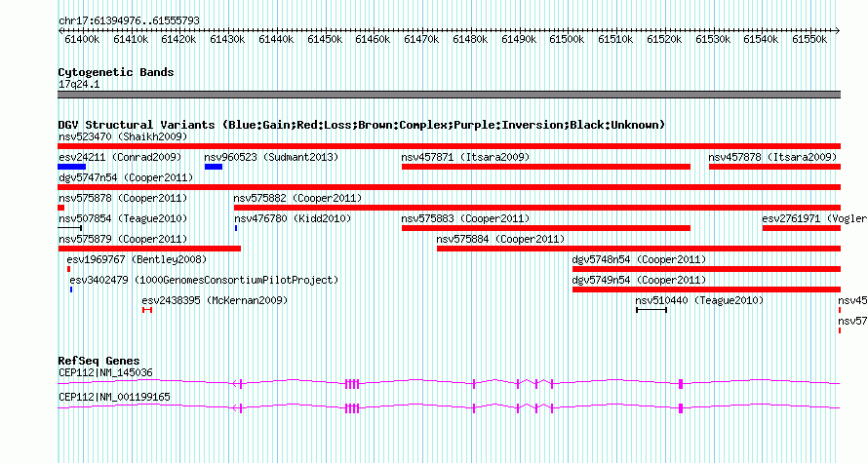Viewport: 868px width, 463px height.
Task: Click the 61470k ruler tick label
Action: [x=421, y=39]
